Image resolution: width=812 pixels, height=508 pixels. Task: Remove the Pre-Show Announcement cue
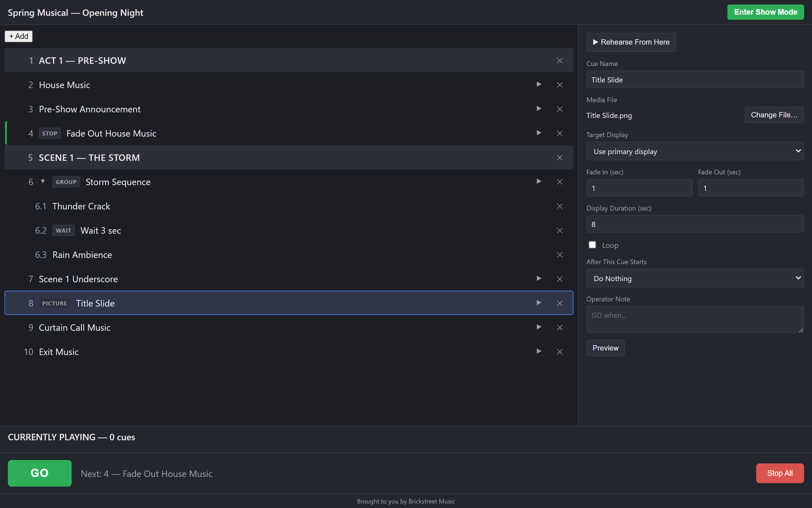560,109
